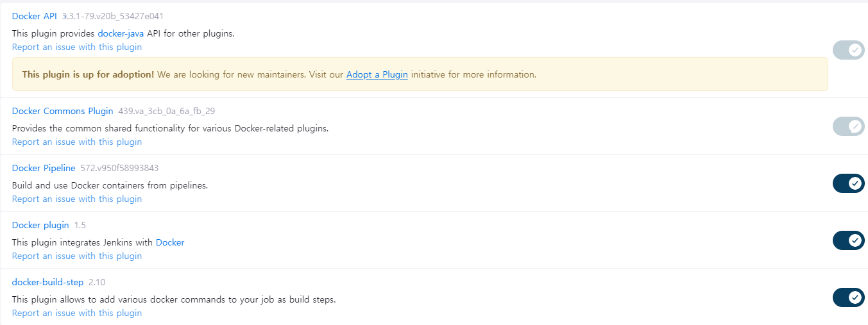868x325 pixels.
Task: Report an issue for docker-build-step
Action: tap(77, 313)
